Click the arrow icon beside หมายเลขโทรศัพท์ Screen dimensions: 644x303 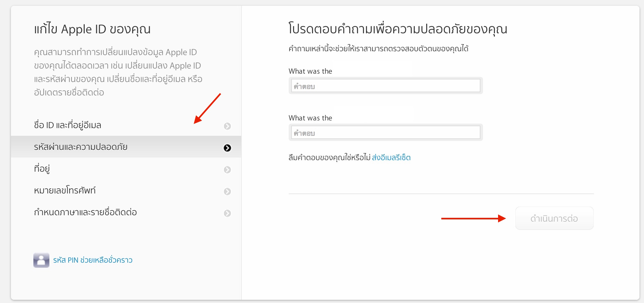coord(227,192)
